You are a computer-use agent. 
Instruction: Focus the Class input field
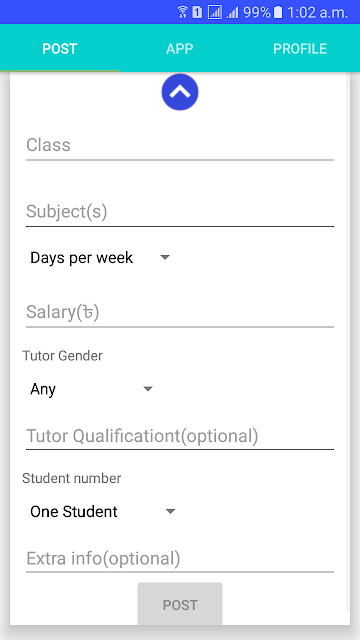tap(180, 145)
